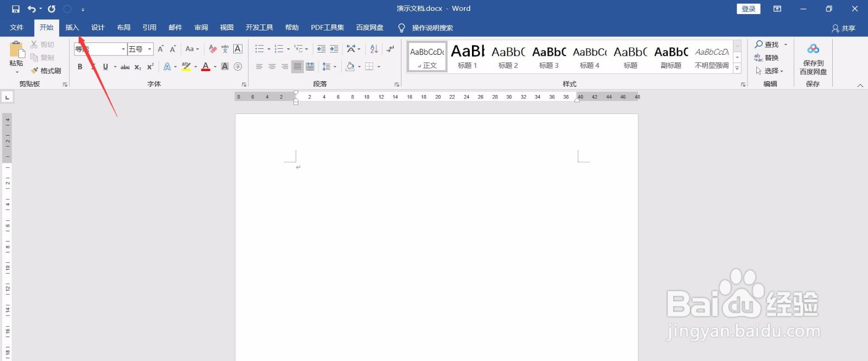
Task: Open the change case (Aa) dropdown
Action: [x=192, y=49]
